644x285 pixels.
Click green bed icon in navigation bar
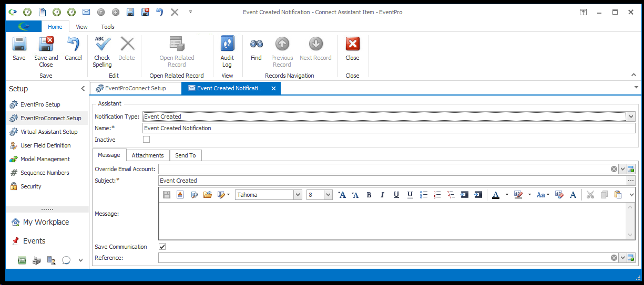22,260
